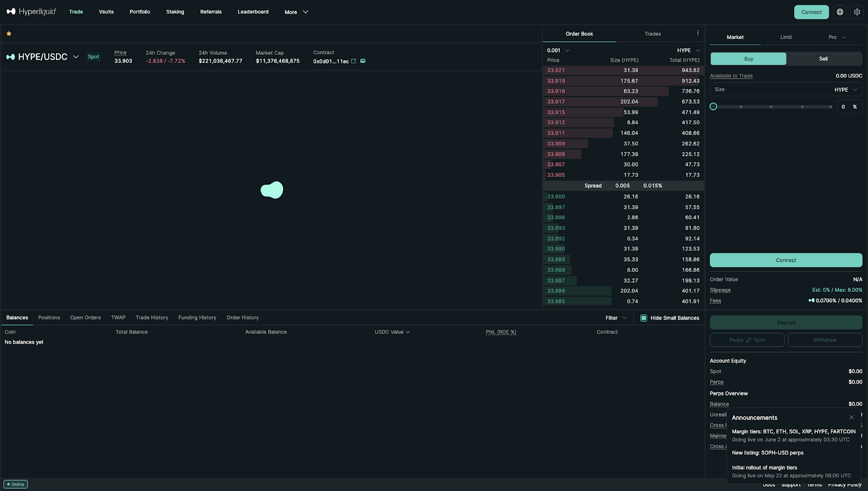Click the wallet icon next to the contract address
868x491 pixels.
pos(363,61)
